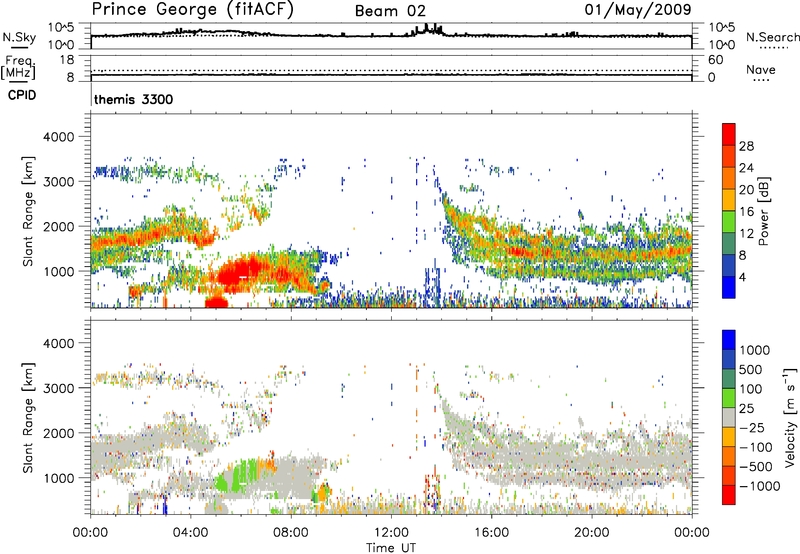Click the '12:00' time tick label

(x=391, y=533)
